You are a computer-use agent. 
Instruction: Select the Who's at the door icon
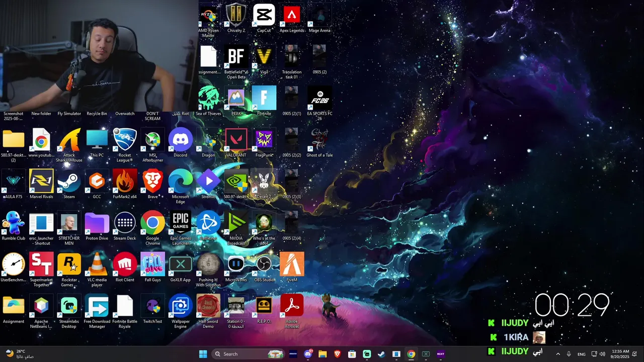pyautogui.click(x=264, y=223)
